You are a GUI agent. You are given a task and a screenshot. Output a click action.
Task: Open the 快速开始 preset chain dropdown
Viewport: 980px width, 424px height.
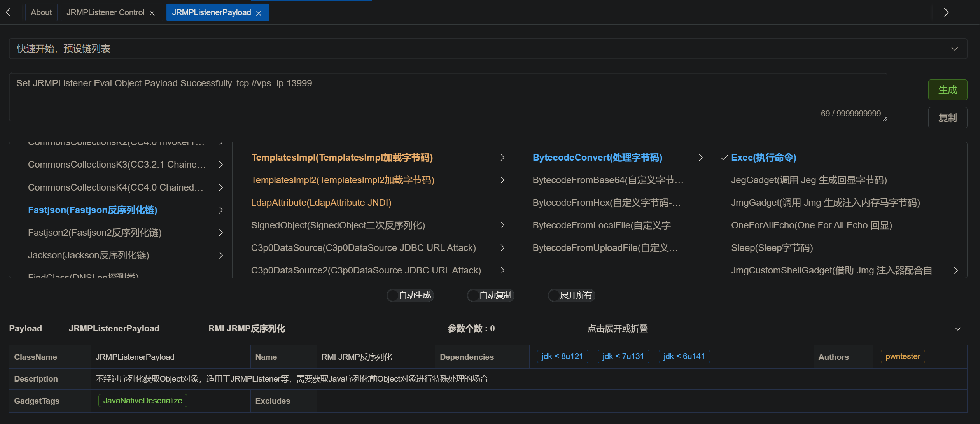[488, 49]
